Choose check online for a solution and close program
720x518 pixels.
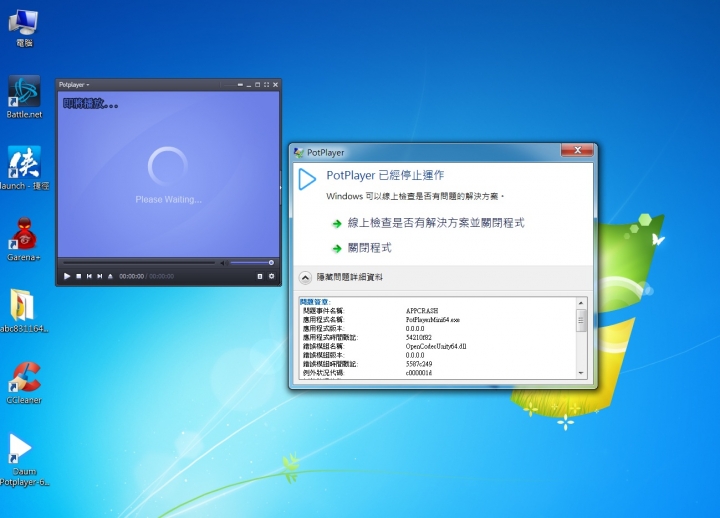click(x=436, y=223)
